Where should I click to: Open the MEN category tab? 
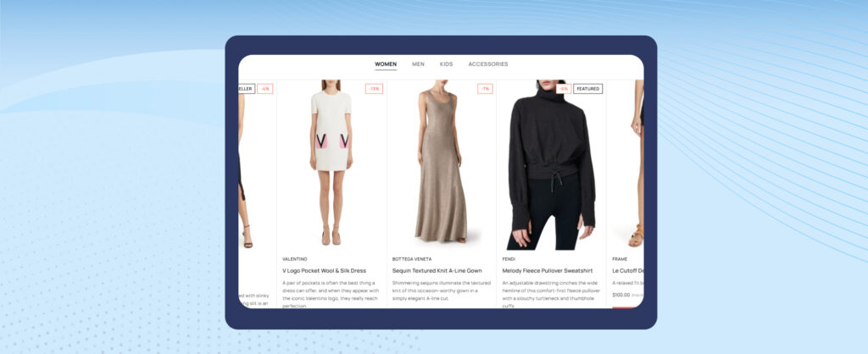418,64
